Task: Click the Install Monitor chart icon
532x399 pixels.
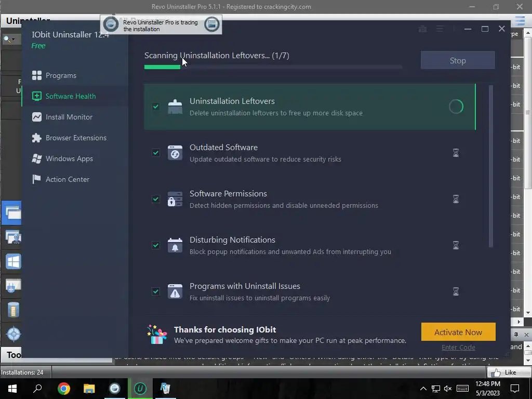Action: click(37, 117)
